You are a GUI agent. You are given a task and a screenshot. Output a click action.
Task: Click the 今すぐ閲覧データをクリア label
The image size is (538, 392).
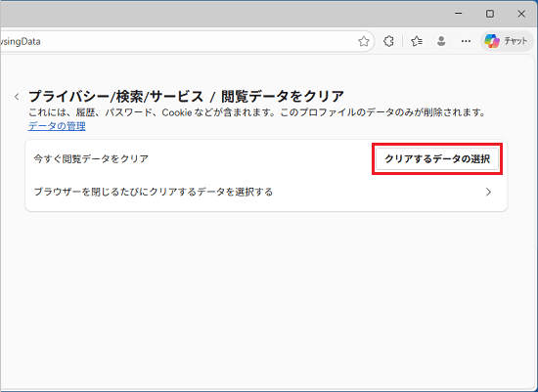(x=91, y=158)
